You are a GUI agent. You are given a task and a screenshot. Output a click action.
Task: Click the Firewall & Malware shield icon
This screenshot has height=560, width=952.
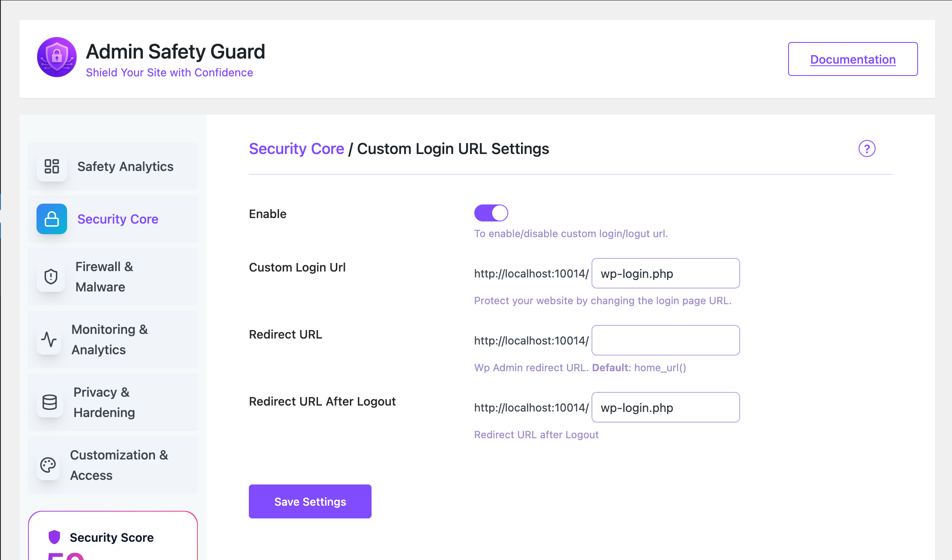point(51,277)
